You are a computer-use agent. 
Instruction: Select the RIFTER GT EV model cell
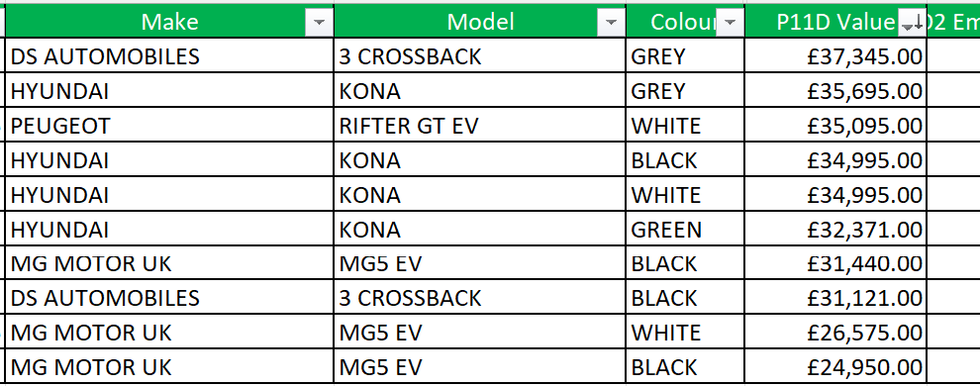pos(480,126)
